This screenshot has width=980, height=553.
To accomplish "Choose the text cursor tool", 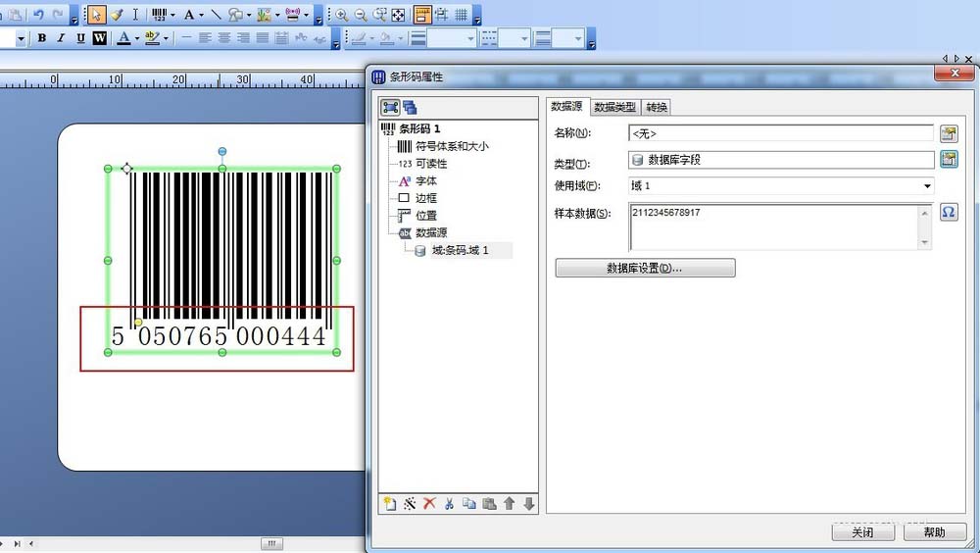I will point(135,15).
